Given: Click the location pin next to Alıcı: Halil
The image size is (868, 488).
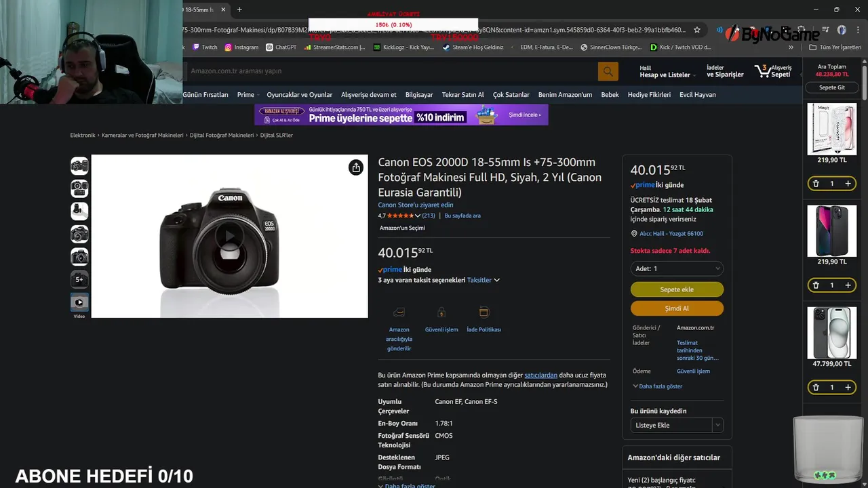Looking at the screenshot, I should 634,234.
